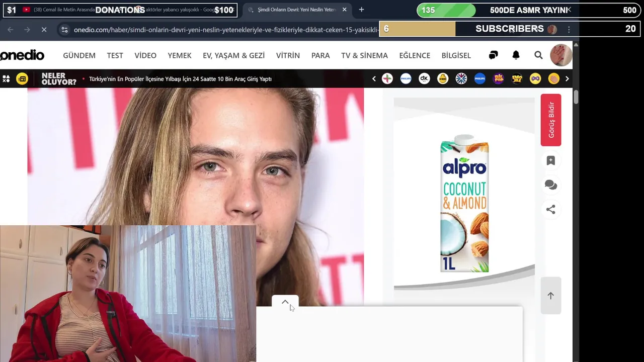Stop loading with the browser X button

(44, 30)
